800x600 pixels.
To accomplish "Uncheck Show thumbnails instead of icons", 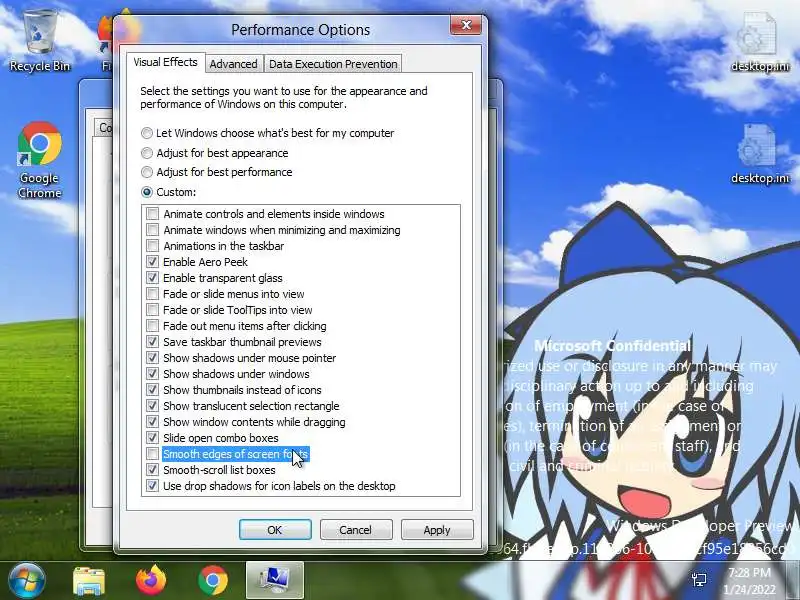I will pos(153,390).
